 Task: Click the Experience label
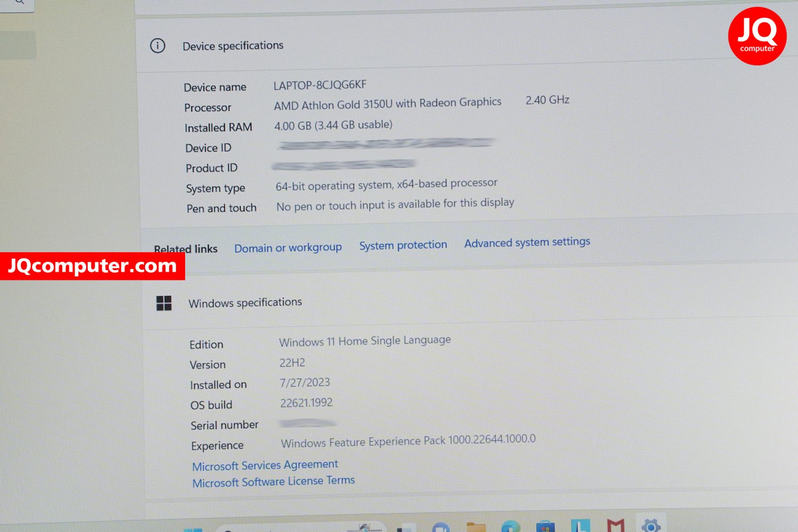coord(217,446)
